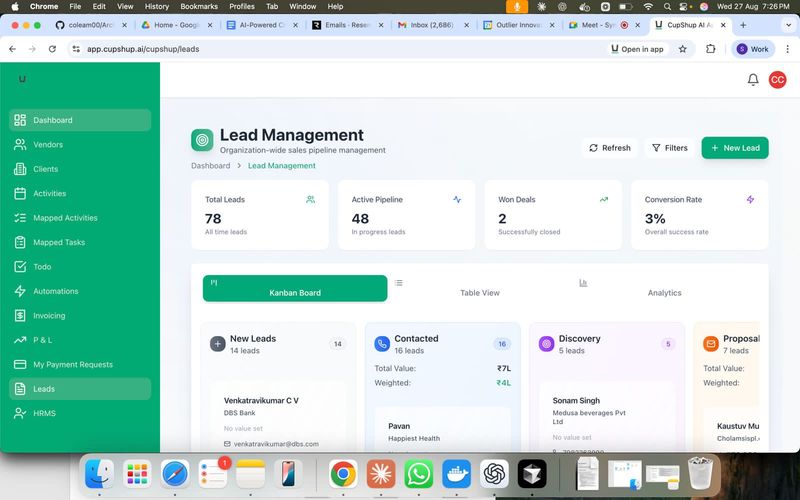Open notifications bell

pyautogui.click(x=753, y=80)
